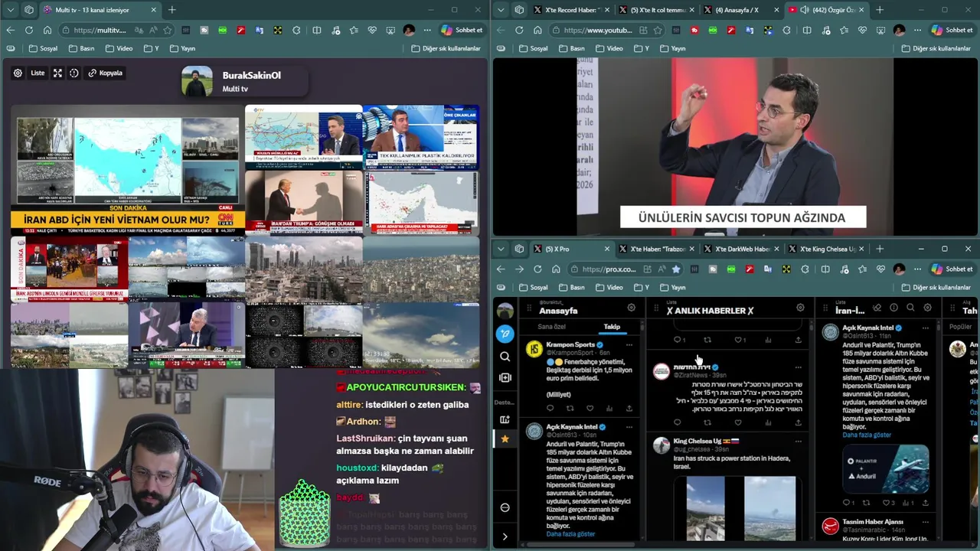Screen dimensions: 980x551
Task: Click the Liste button in Multi tv
Action: click(x=38, y=73)
